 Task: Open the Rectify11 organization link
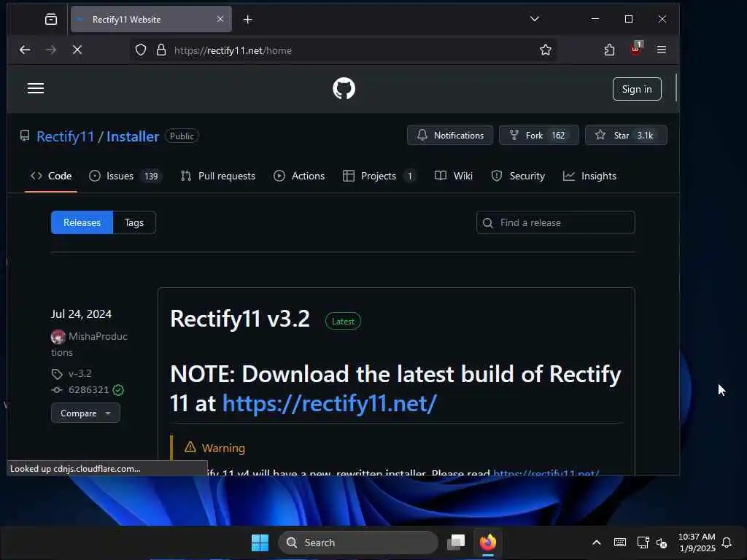(65, 136)
